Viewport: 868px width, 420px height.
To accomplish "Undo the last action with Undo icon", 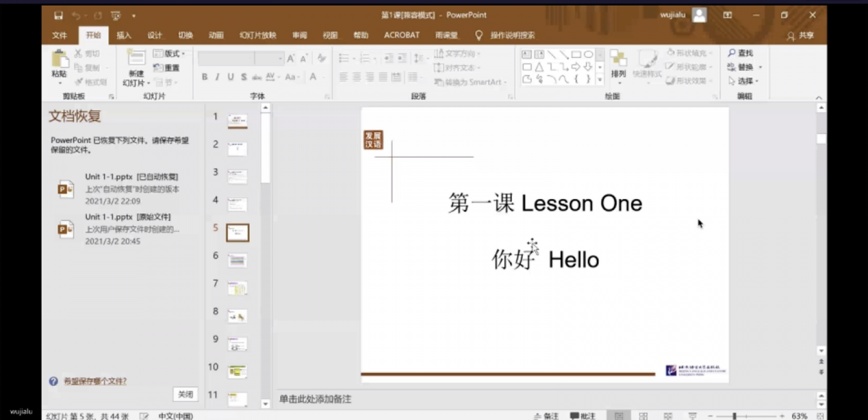I will [77, 15].
